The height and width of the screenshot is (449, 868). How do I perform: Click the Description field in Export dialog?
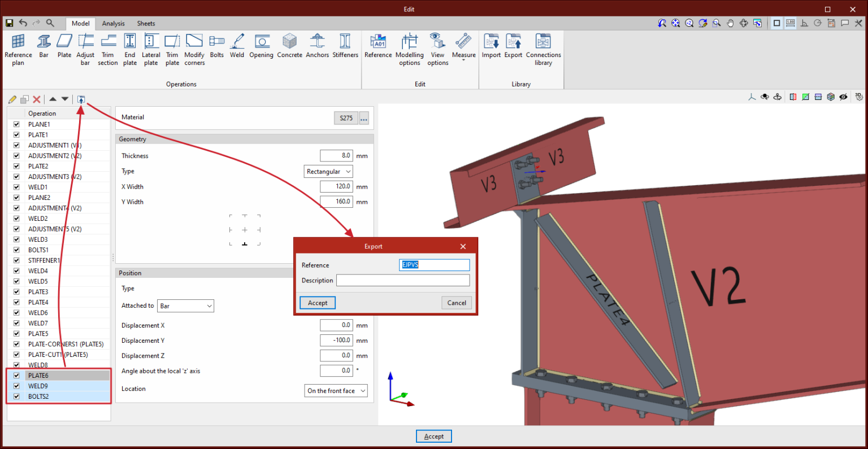403,280
